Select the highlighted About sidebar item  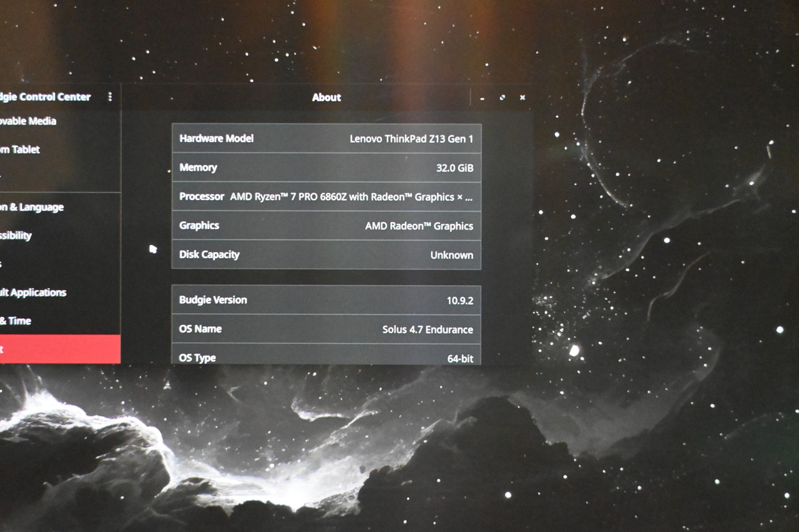(60, 349)
